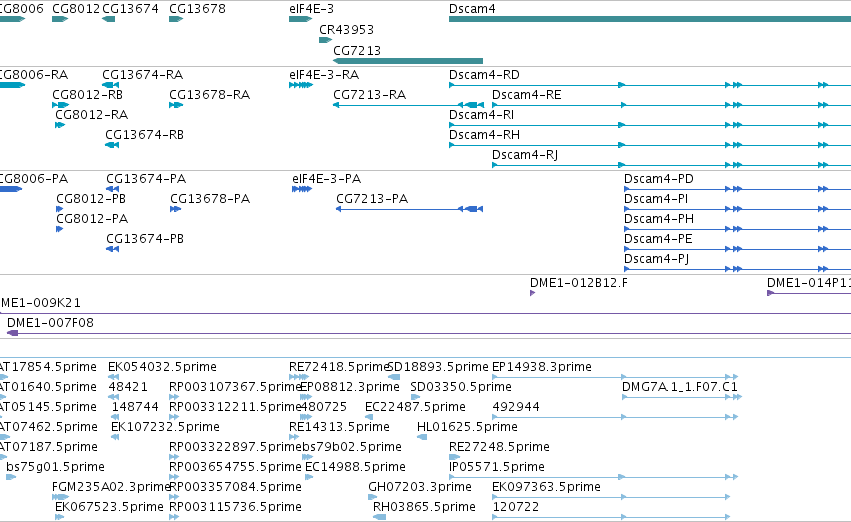This screenshot has height=522, width=851.
Task: Click the 148744 EST label
Action: 135,407
